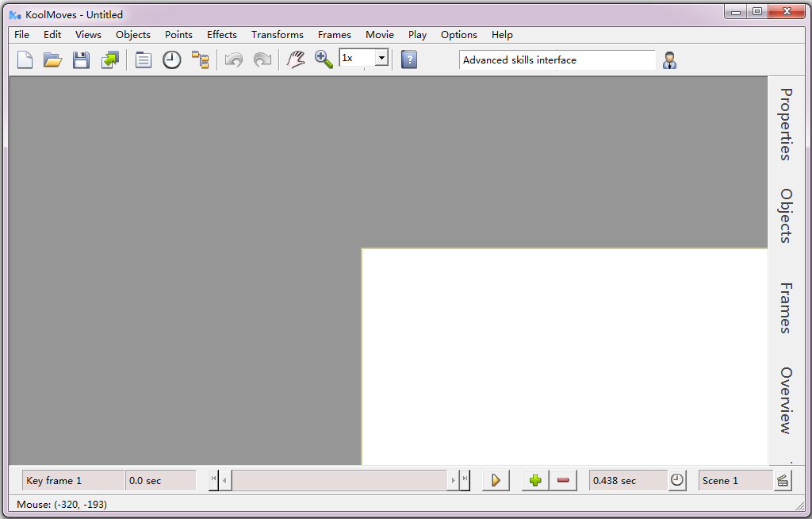Click the undo arrow icon
Screen dimensions: 812x519
(234, 60)
